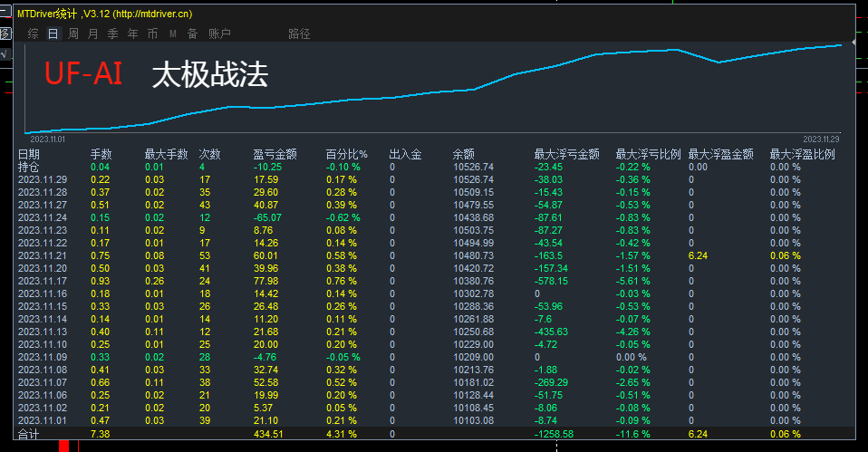Select the 2023.11.15 row date
This screenshot has height=452, width=868.
(x=43, y=307)
